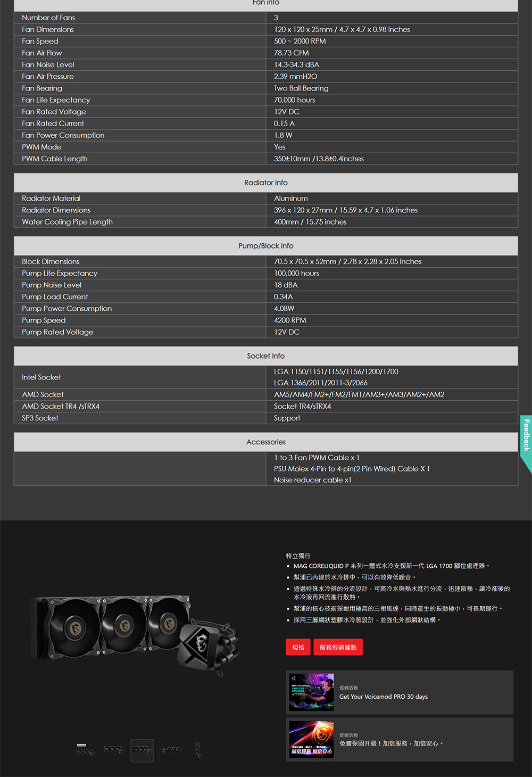The height and width of the screenshot is (777, 532).
Task: Click the 'Aluminum' radiator material value
Action: coord(291,198)
